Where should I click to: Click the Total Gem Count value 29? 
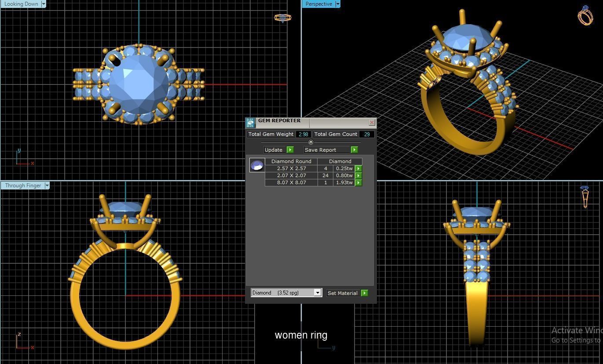point(366,134)
